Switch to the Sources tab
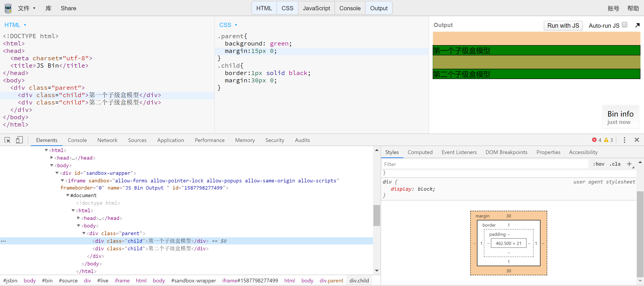 pyautogui.click(x=137, y=140)
